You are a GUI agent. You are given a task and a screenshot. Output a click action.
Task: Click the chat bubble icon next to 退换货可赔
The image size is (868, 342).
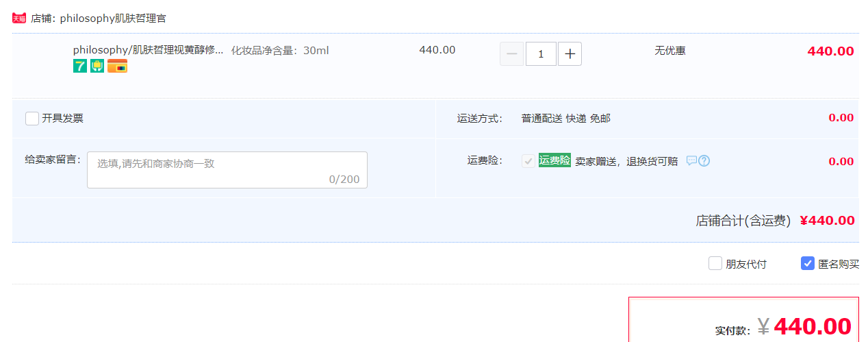click(691, 161)
